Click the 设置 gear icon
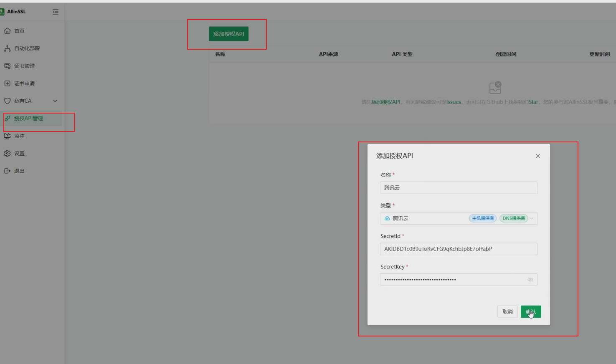Image resolution: width=616 pixels, height=364 pixels. point(7,154)
